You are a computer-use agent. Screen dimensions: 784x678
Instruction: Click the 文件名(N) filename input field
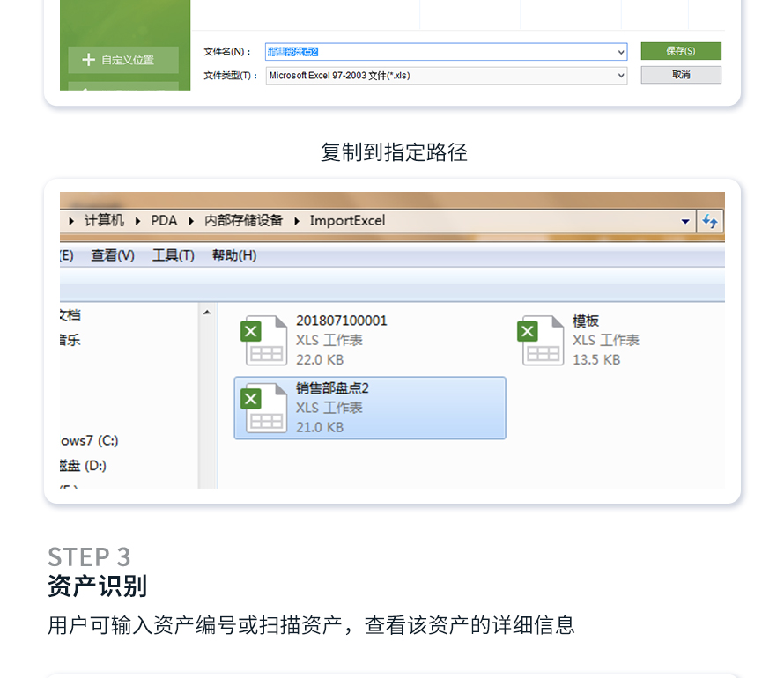446,52
